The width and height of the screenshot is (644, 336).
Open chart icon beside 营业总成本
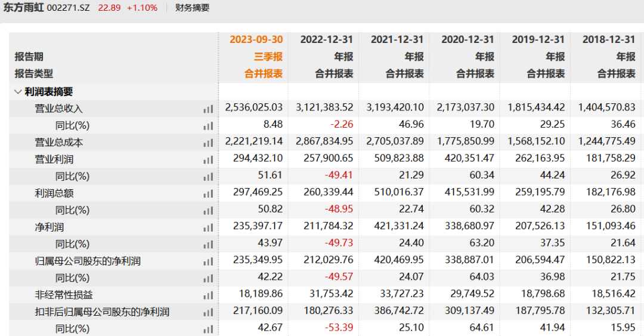tap(208, 143)
